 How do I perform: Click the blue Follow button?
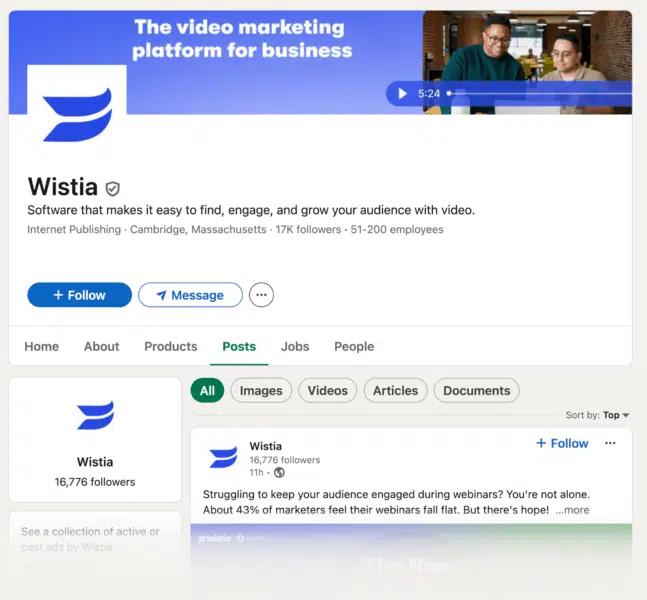coord(80,295)
